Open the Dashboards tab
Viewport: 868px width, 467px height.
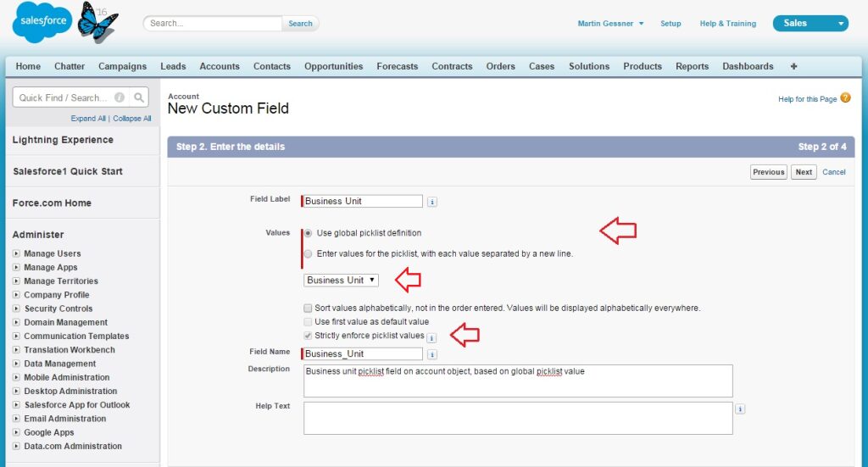point(748,66)
